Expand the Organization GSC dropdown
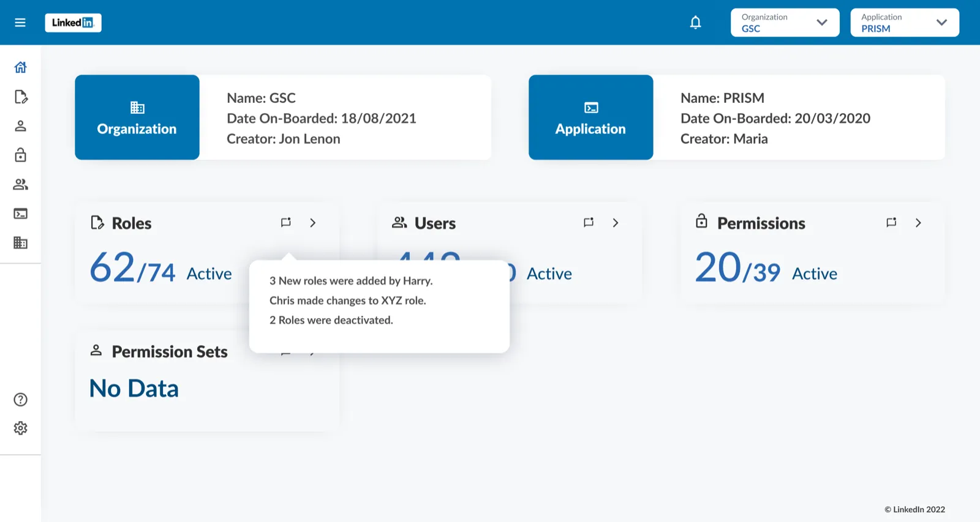The width and height of the screenshot is (980, 522). pyautogui.click(x=785, y=23)
